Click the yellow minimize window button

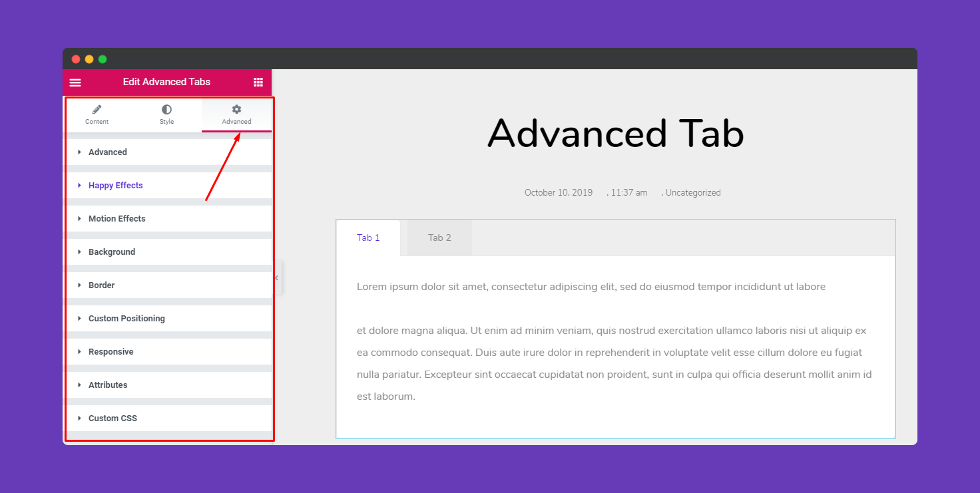(89, 59)
